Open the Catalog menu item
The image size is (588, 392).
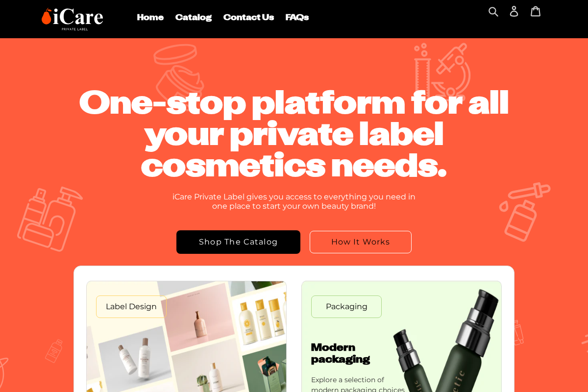pyautogui.click(x=194, y=17)
